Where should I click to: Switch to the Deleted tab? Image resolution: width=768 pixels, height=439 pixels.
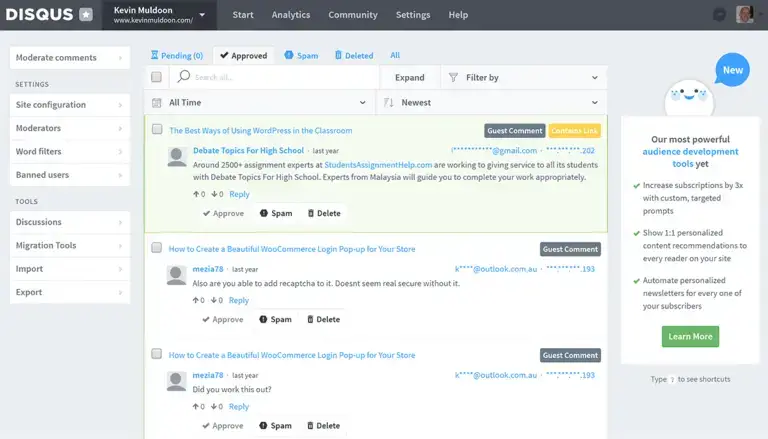[x=354, y=55]
